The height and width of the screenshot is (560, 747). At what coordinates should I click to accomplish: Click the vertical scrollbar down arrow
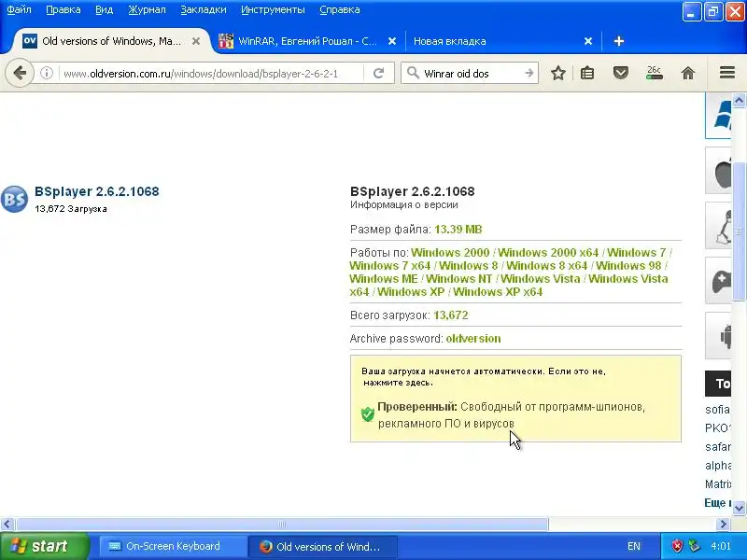click(739, 508)
